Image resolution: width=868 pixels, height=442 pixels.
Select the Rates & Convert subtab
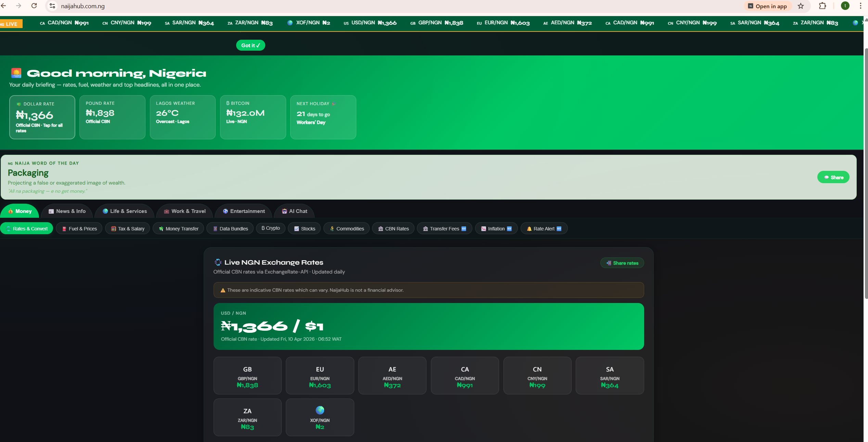point(27,229)
